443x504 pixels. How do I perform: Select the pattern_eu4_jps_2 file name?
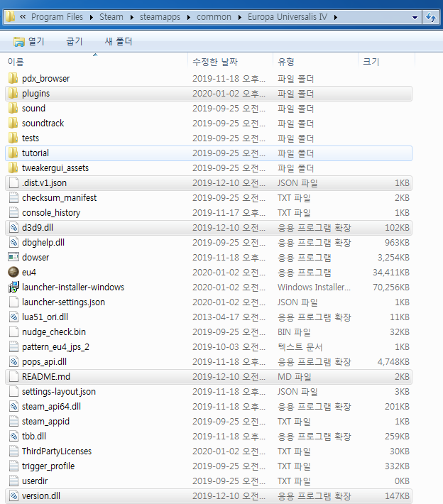tap(55, 347)
